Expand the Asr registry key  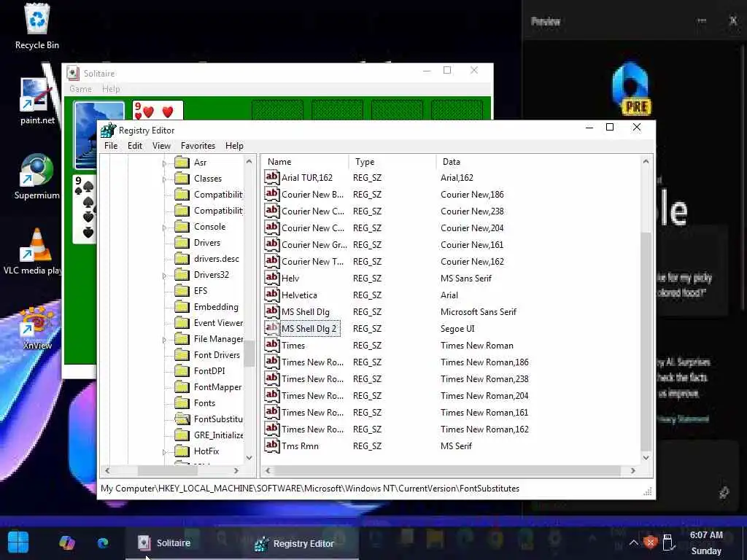pos(164,163)
